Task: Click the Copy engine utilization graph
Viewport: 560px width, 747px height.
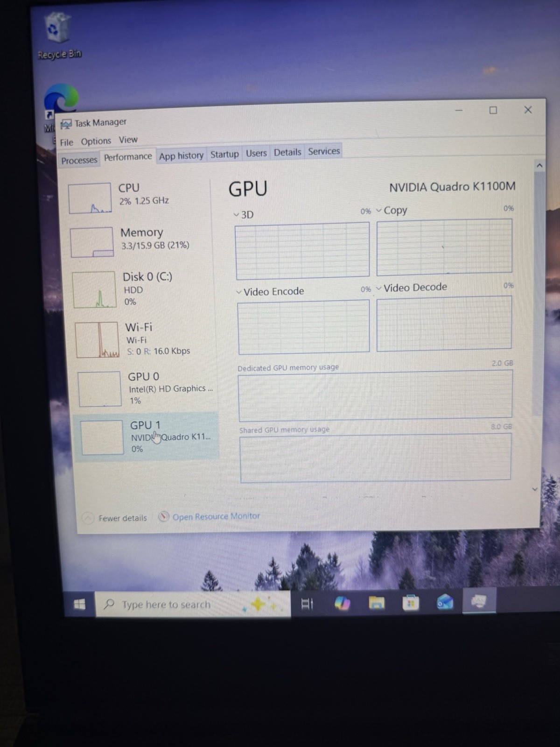Action: point(444,247)
